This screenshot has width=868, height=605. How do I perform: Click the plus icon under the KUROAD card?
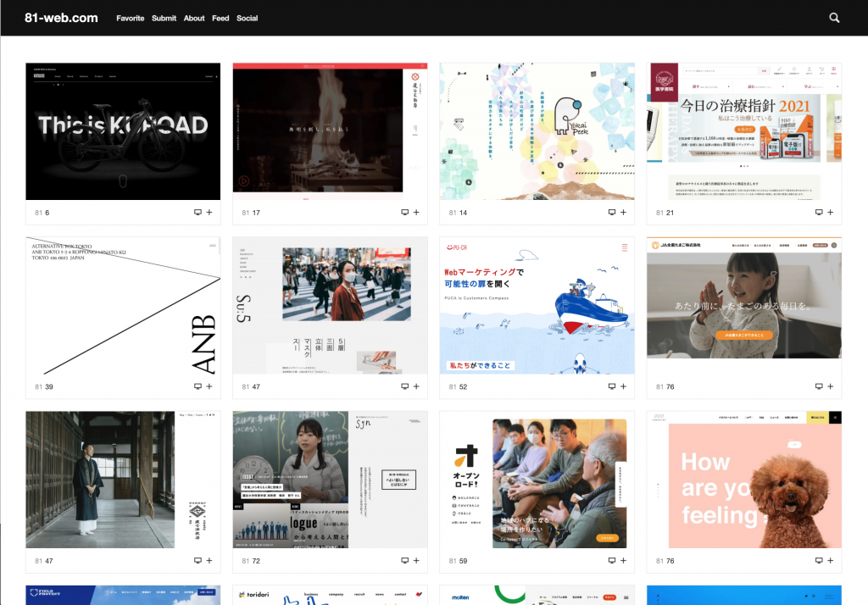(209, 213)
